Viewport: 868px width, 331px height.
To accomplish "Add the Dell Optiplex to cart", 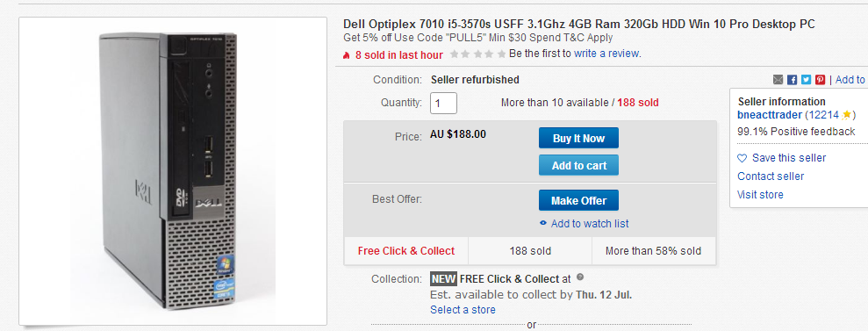I will [578, 165].
